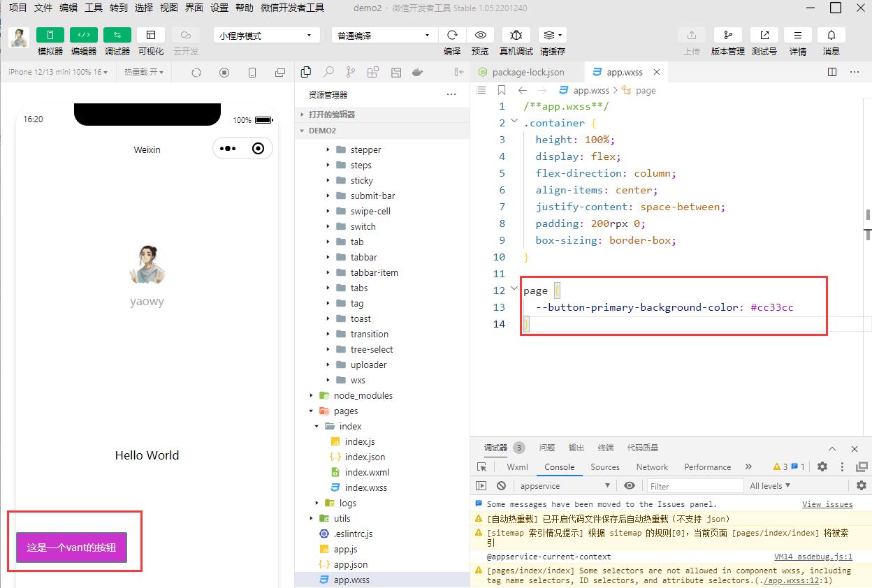Open the 问题 problems tab
Screen dimensions: 872x588
click(x=547, y=448)
